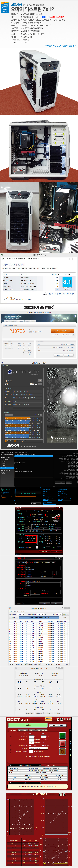Click Sensor Test in Real Temp
Viewport: 78px width, 868px height.
29,713
